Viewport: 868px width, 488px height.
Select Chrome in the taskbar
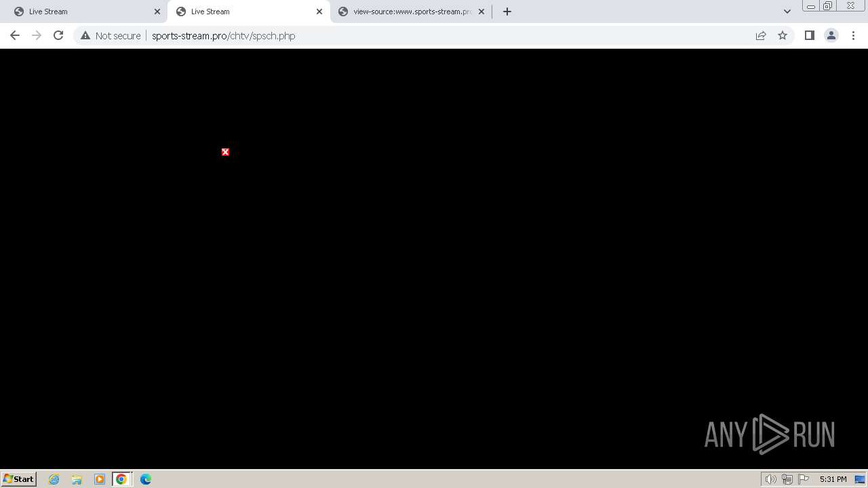pyautogui.click(x=121, y=479)
